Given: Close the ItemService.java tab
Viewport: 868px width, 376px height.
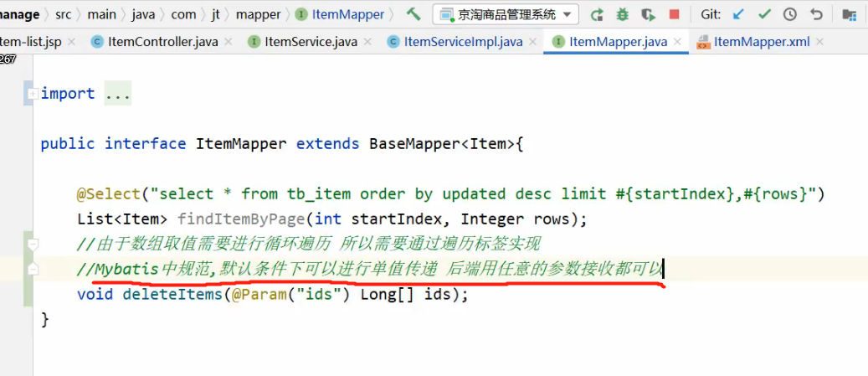Looking at the screenshot, I should (x=367, y=42).
